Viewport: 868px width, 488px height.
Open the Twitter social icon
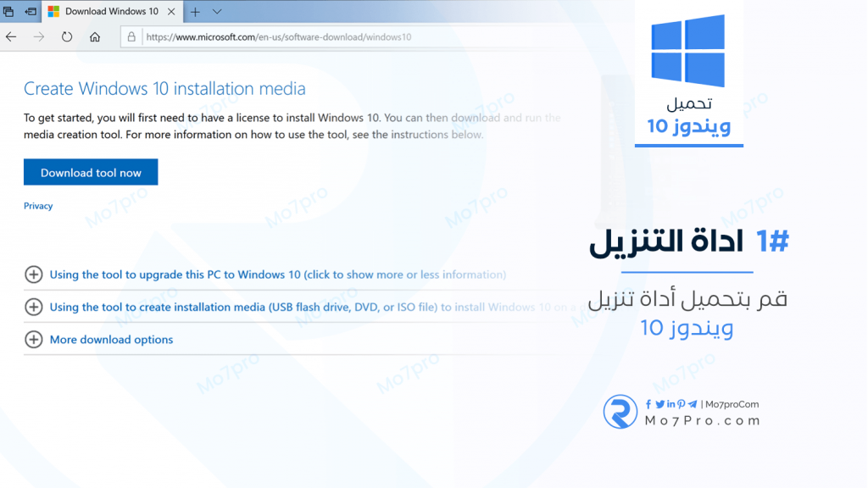[x=661, y=405]
